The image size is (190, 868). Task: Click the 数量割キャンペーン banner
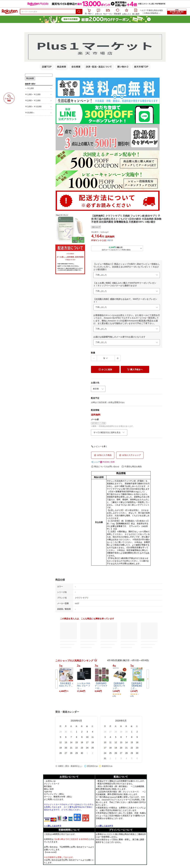108,137
